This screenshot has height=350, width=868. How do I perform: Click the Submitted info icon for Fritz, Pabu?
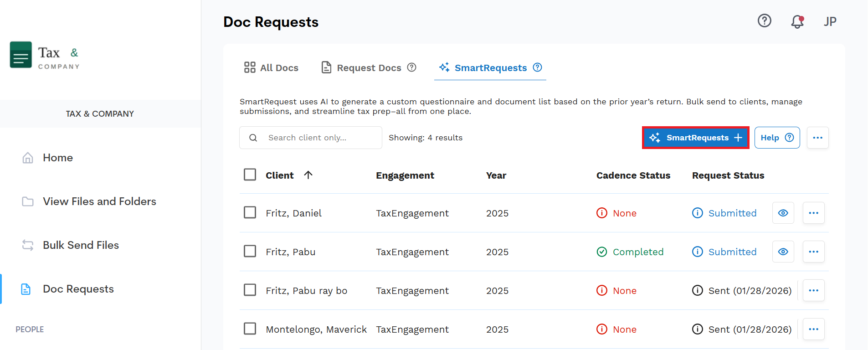(698, 252)
